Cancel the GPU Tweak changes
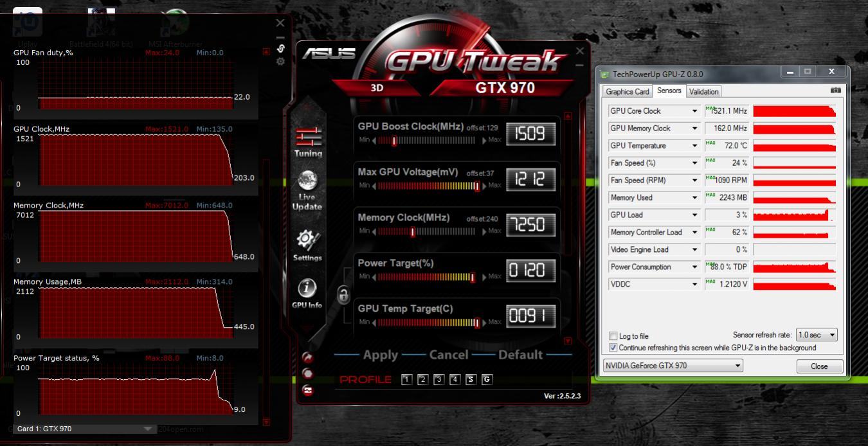The width and height of the screenshot is (868, 446). click(448, 355)
